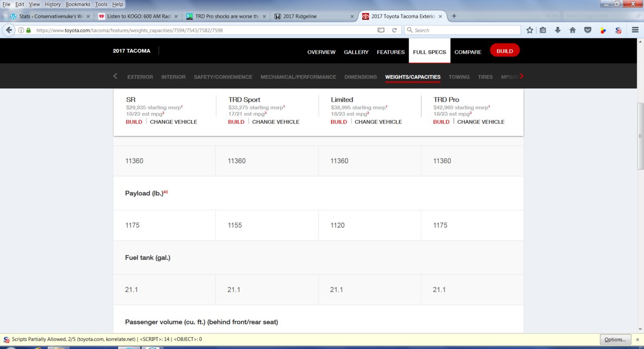Close the TRD Pro shocks tab
This screenshot has width=644, height=349.
tap(264, 16)
